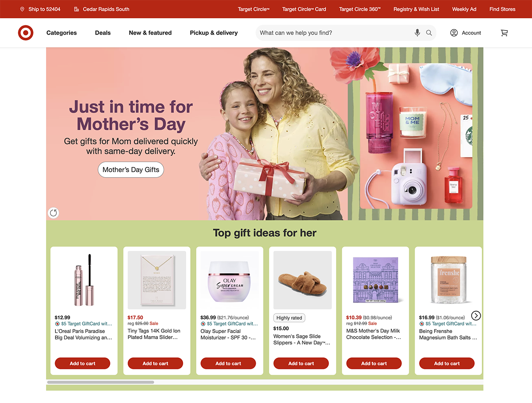532x403 pixels.
Task: Open the New & featured menu
Action: tap(150, 33)
